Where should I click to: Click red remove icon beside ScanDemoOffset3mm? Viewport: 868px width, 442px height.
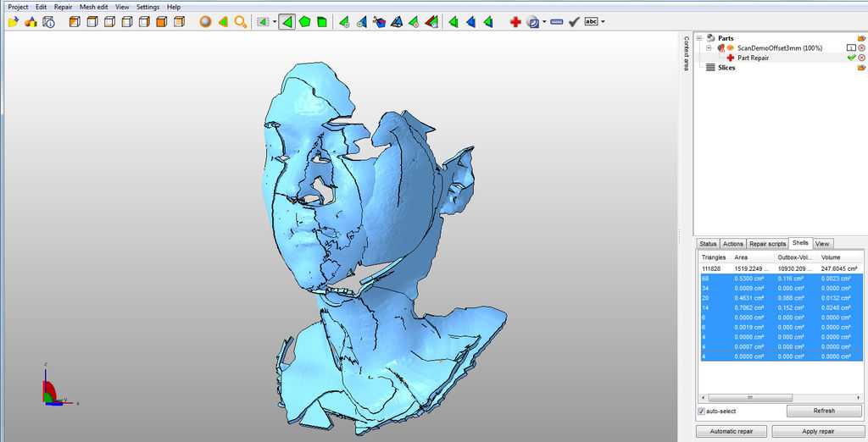[x=861, y=47]
